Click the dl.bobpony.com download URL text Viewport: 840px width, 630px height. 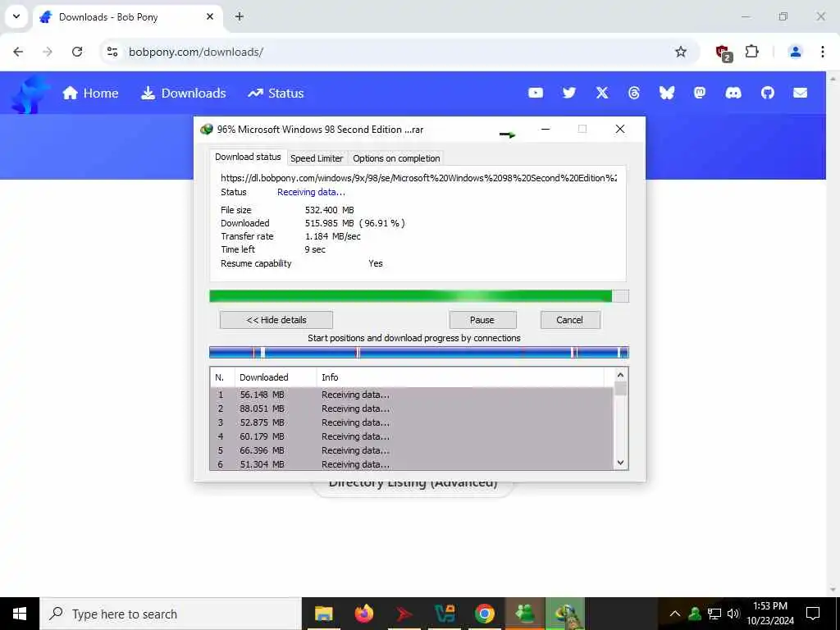coord(418,178)
